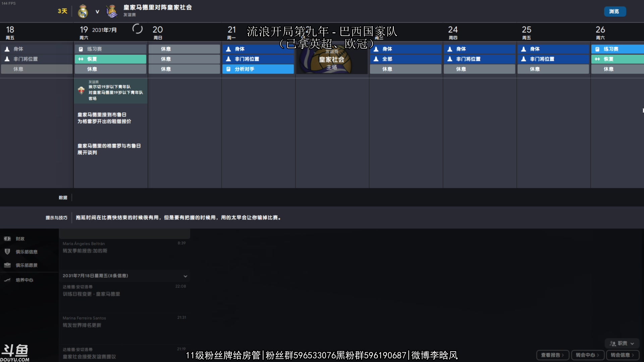
Task: Click the 练习赛 clipboard icon on Saturday 19
Action: tap(81, 49)
